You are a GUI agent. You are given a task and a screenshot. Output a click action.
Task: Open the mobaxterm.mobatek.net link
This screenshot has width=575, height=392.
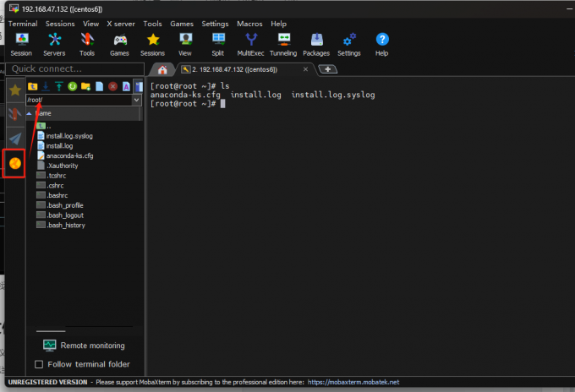click(353, 382)
